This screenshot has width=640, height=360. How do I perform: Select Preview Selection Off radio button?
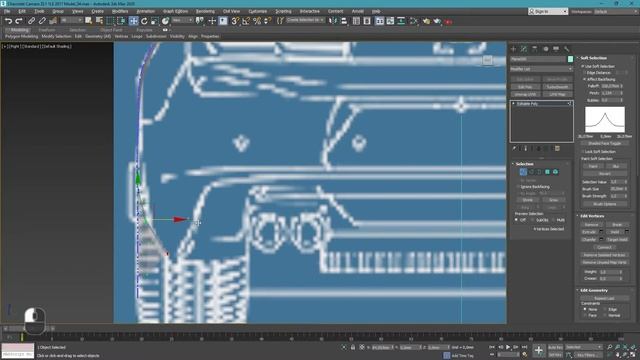coord(516,220)
